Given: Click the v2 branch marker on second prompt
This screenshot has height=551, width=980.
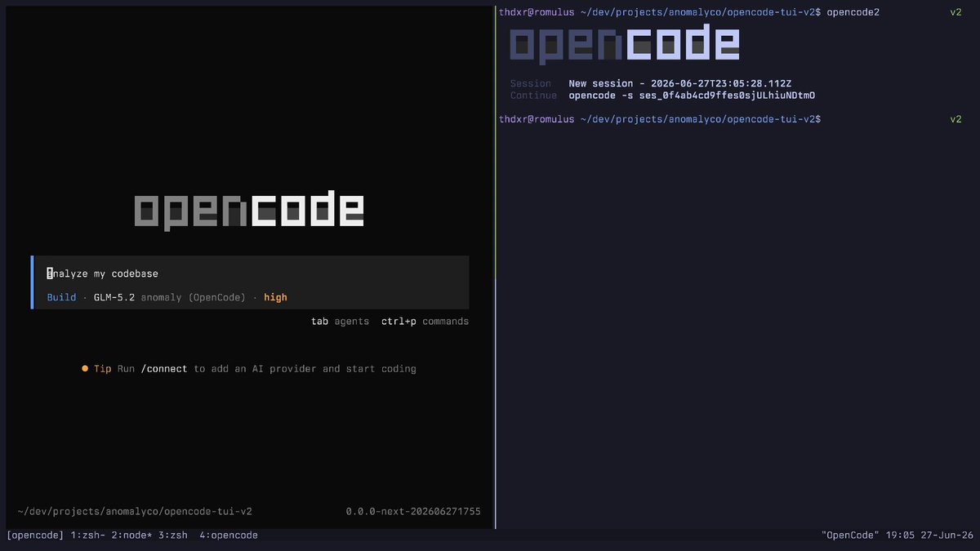Looking at the screenshot, I should [x=956, y=119].
